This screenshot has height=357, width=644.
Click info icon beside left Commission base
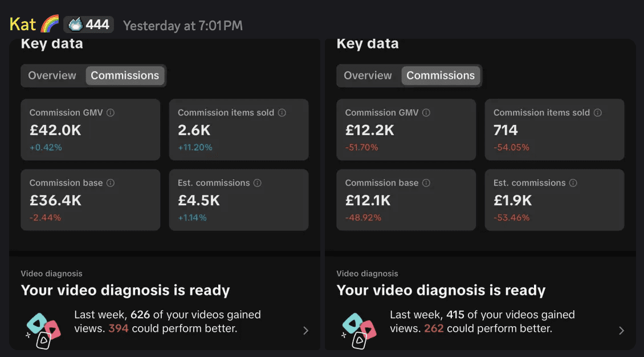click(x=111, y=183)
